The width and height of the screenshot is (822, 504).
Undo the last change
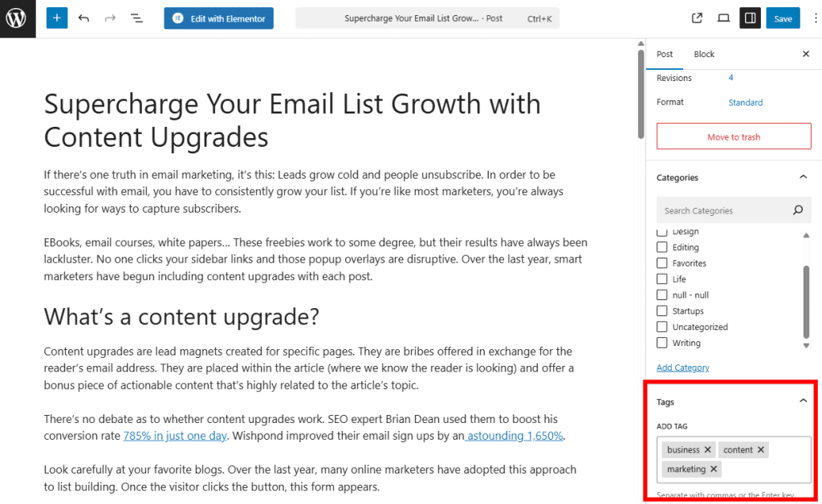coord(83,18)
